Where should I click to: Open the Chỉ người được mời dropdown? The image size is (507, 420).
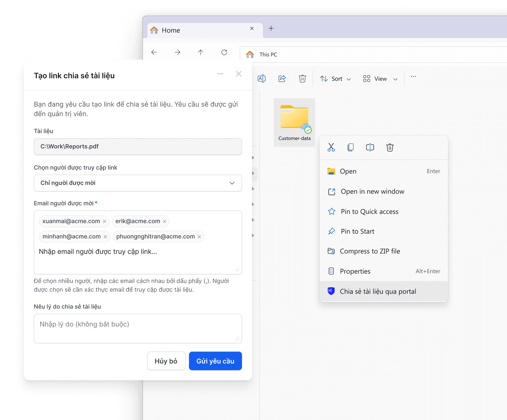click(138, 183)
